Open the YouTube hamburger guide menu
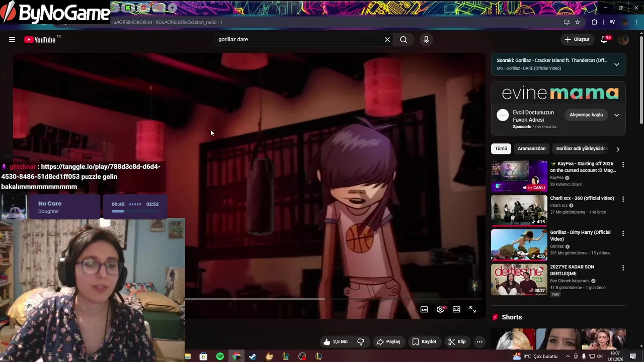644x362 pixels. point(12,40)
